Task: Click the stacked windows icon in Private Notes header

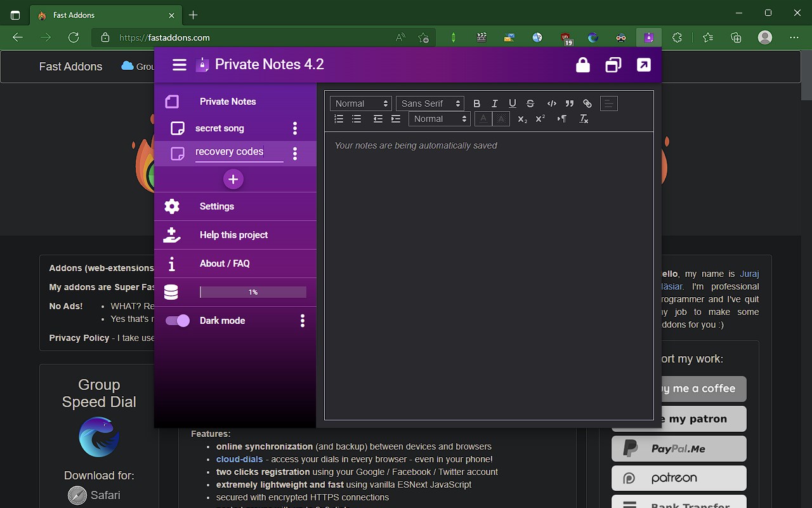Action: coord(613,65)
